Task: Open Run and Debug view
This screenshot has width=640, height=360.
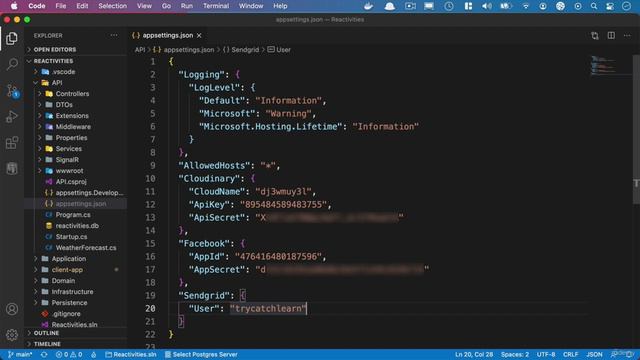Action: click(x=12, y=117)
